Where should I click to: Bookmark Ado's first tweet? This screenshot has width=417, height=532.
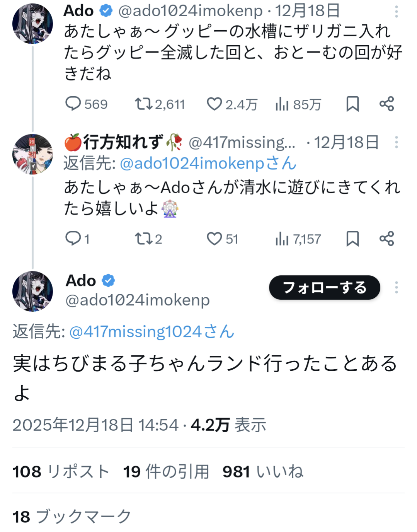[352, 104]
